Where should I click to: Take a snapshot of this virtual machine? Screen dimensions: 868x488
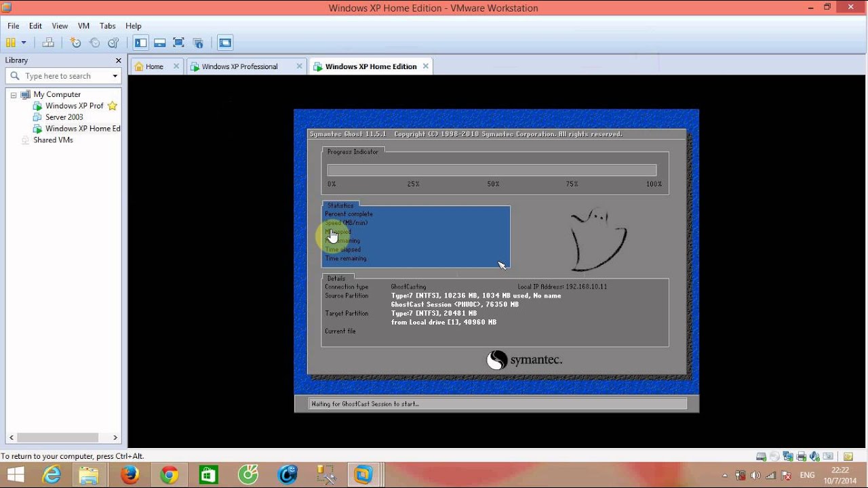click(75, 43)
